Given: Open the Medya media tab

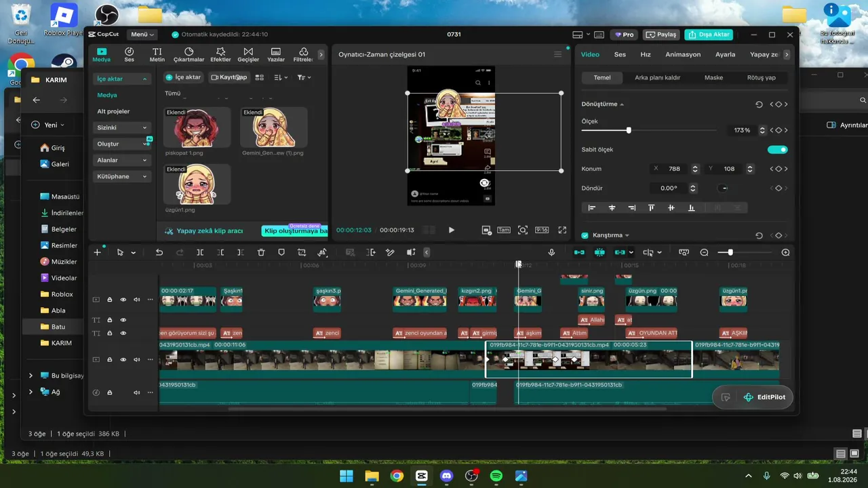Looking at the screenshot, I should tap(101, 55).
